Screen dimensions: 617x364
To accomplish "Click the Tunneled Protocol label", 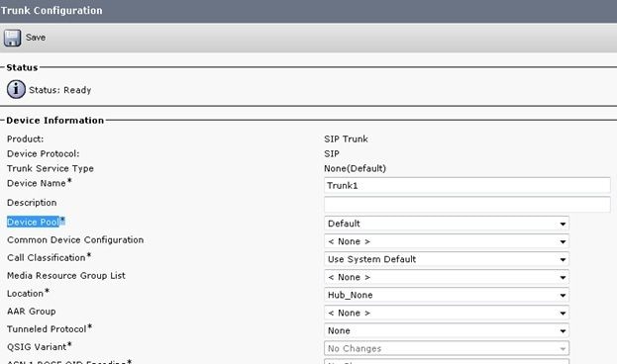I will pyautogui.click(x=50, y=328).
